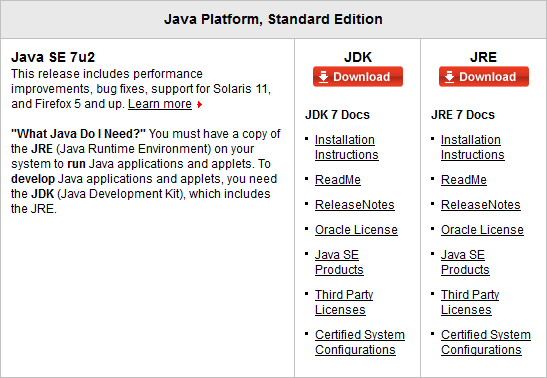Open JDK Oracle License link
Screen dimensions: 547x378
pos(356,230)
